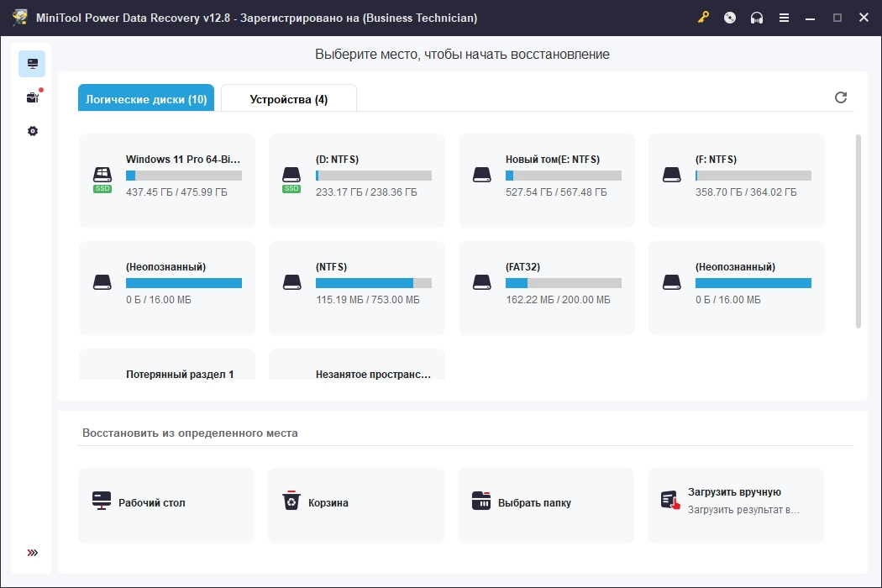
Task: Open the hamburger menu in title bar
Action: click(x=784, y=18)
